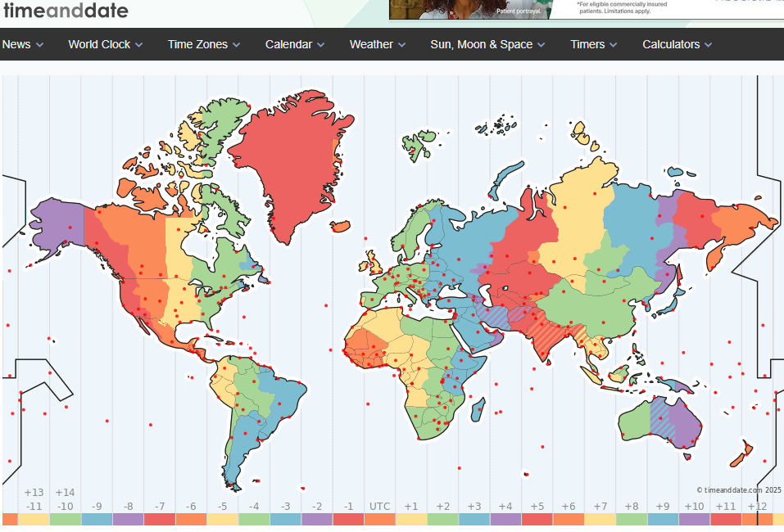Click the advertisement banner at the top
The width and height of the screenshot is (784, 532).
pos(586,9)
